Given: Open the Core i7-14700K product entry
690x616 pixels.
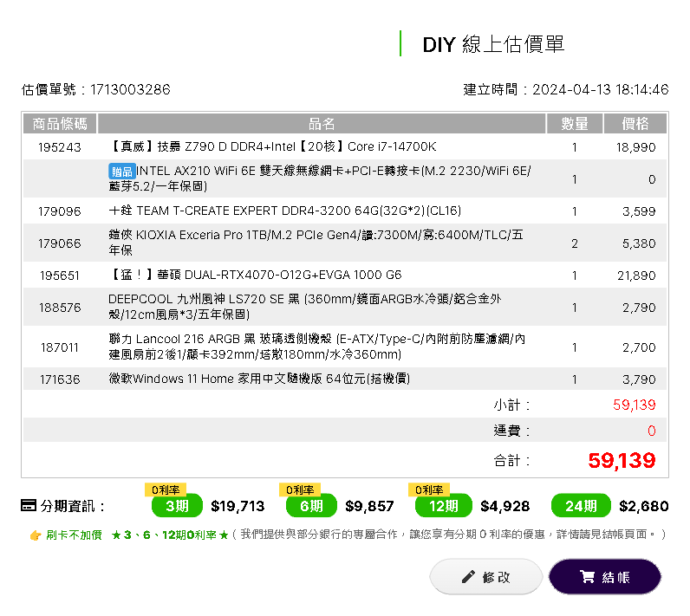Looking at the screenshot, I should (x=273, y=147).
